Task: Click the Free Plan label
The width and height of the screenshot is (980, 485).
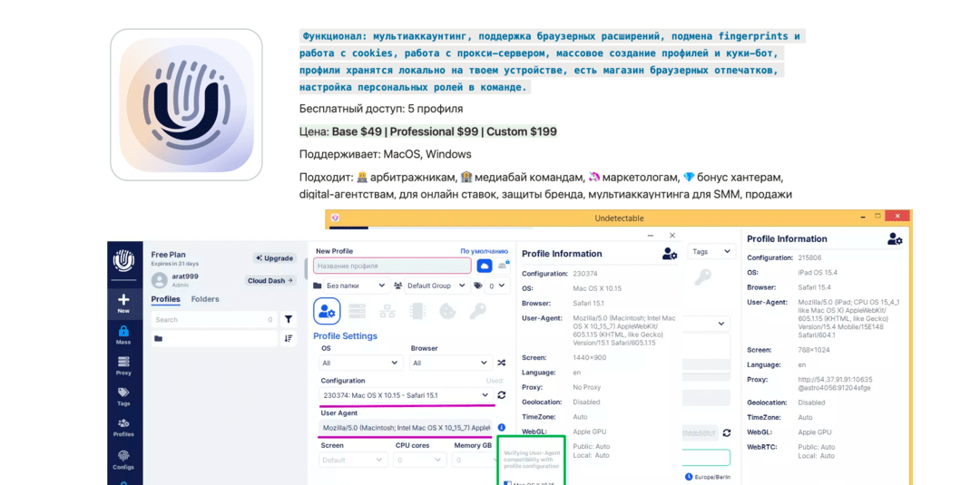Action: (x=166, y=255)
